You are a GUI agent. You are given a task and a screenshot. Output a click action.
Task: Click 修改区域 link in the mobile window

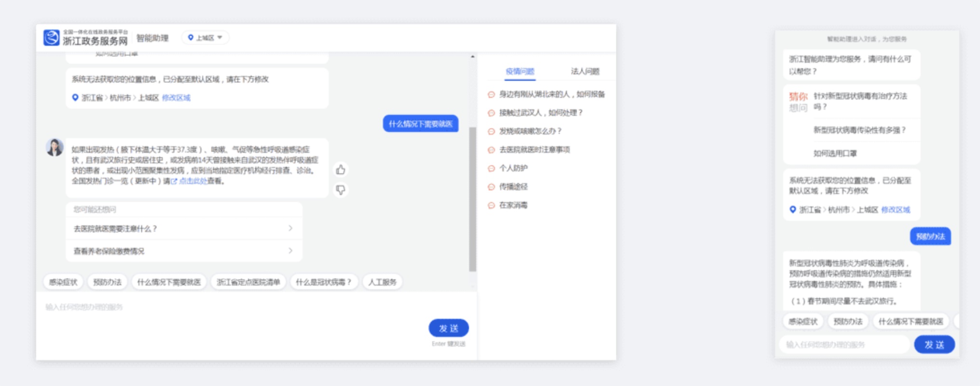coord(896,210)
